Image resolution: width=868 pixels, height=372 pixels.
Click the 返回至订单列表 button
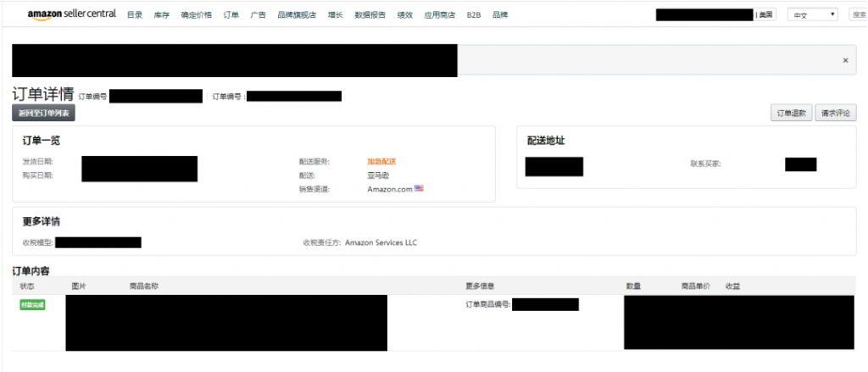coord(43,113)
